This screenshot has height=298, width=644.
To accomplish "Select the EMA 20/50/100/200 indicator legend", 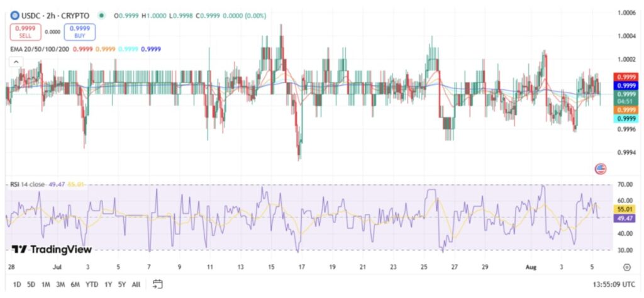I will (40, 49).
